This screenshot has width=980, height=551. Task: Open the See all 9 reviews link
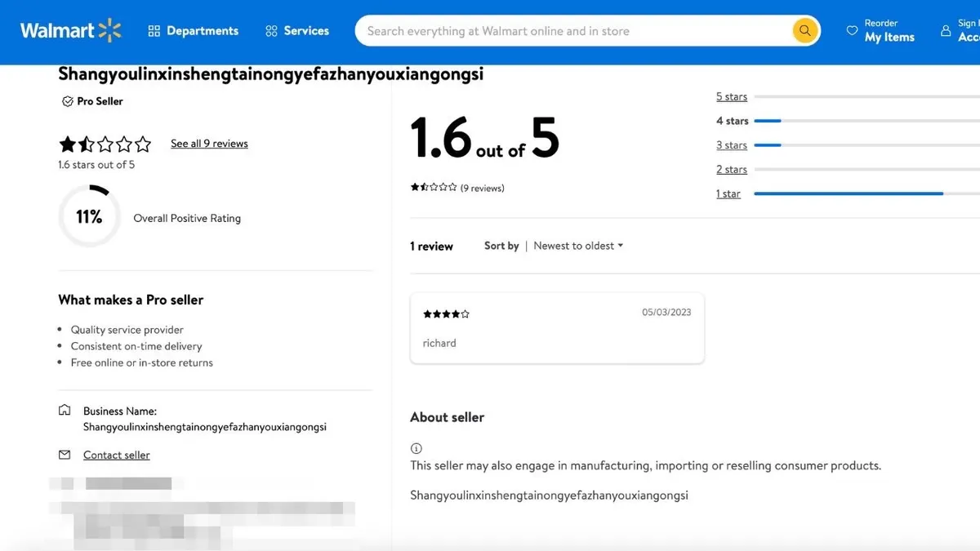(x=209, y=144)
